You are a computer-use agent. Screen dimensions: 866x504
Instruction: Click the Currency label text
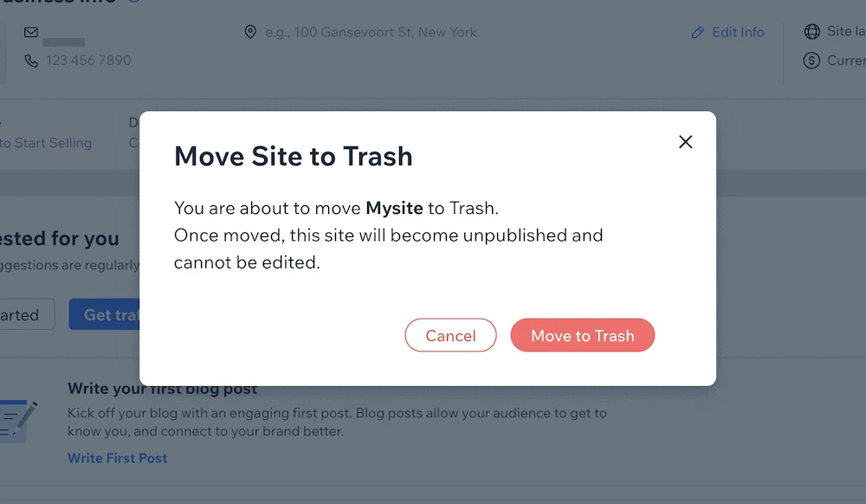pos(846,60)
